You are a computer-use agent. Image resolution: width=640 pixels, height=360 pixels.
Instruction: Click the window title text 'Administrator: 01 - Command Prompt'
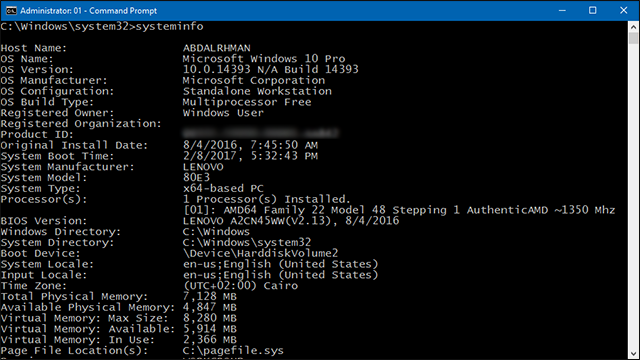coord(89,11)
